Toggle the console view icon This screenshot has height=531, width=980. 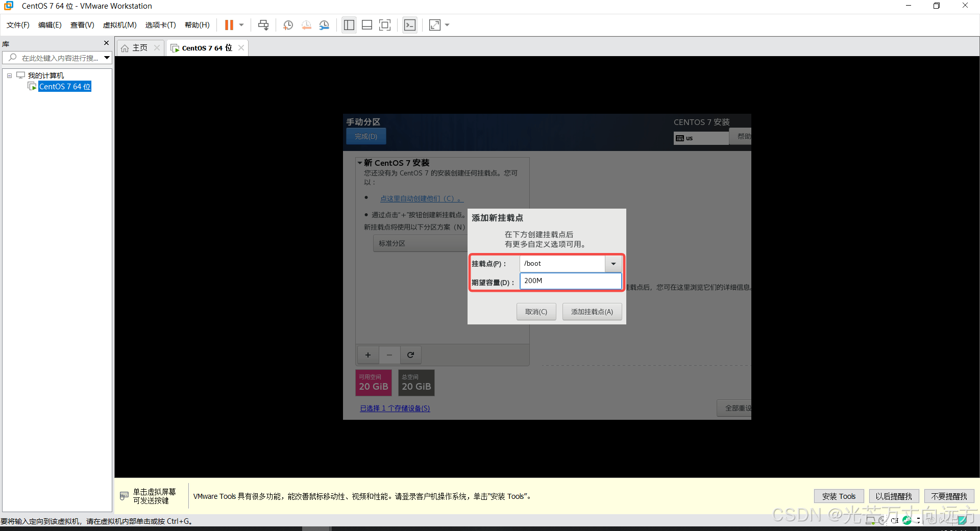(x=410, y=25)
